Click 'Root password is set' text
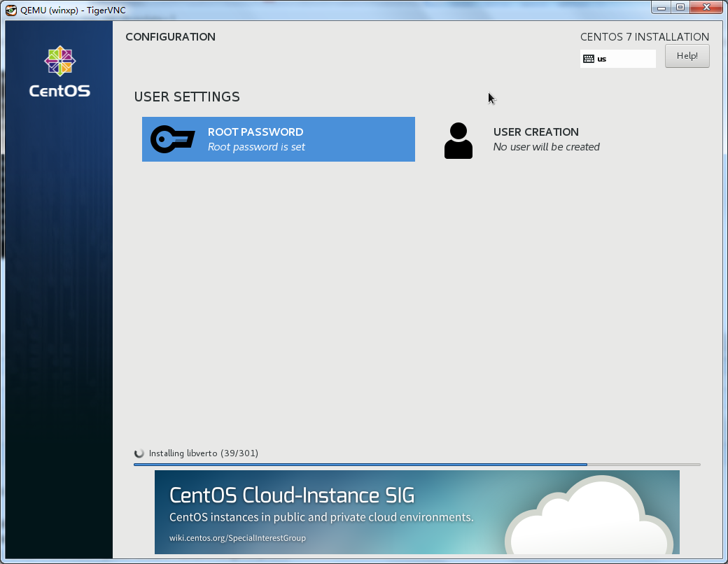This screenshot has height=564, width=728. point(256,147)
